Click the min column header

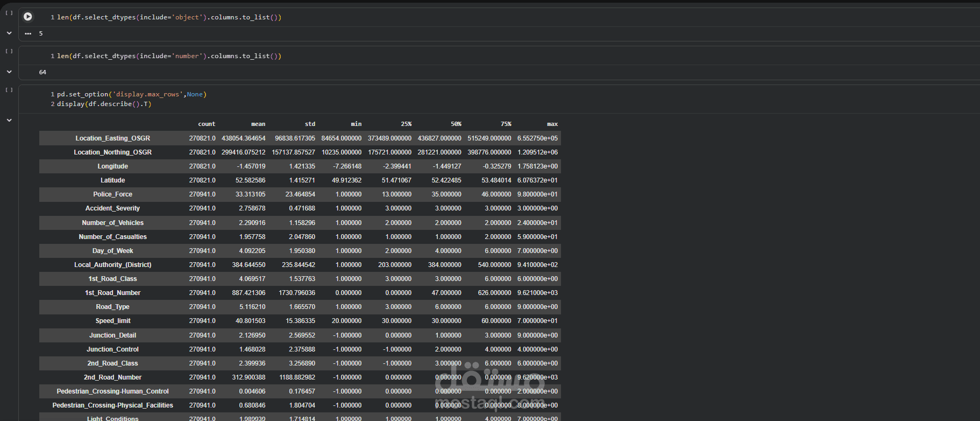point(356,124)
